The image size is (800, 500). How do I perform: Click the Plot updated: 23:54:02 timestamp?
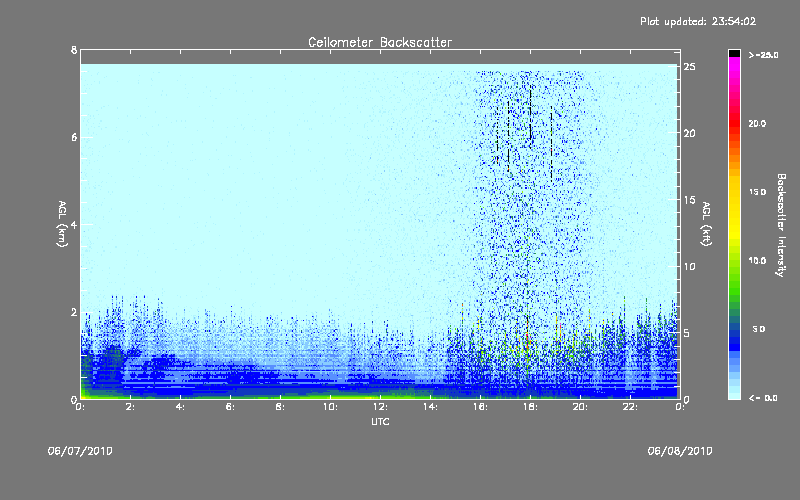pos(698,21)
